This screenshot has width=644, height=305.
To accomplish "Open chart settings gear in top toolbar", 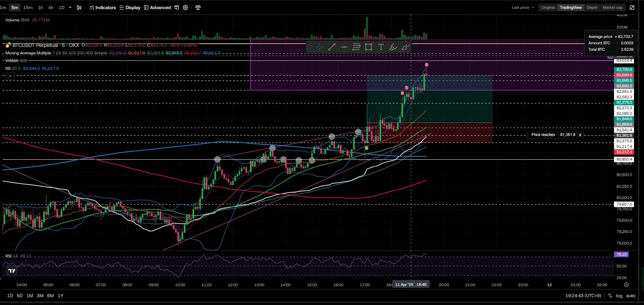I will [185, 7].
